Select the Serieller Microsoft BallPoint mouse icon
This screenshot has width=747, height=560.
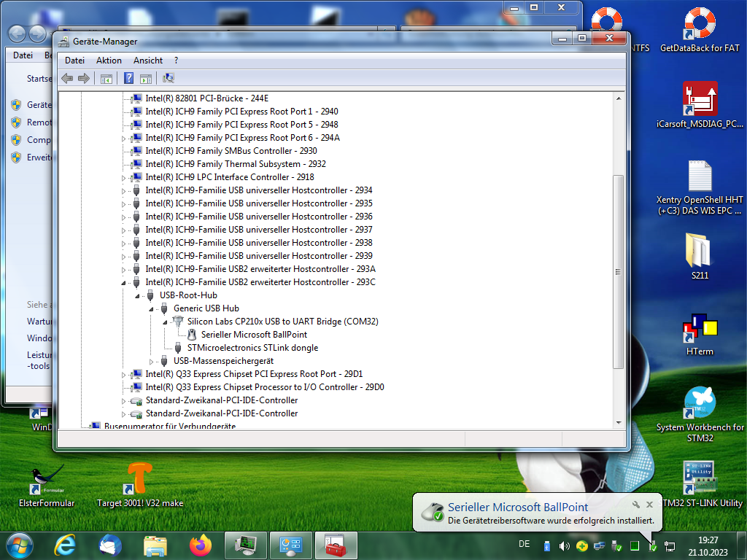[x=192, y=335]
